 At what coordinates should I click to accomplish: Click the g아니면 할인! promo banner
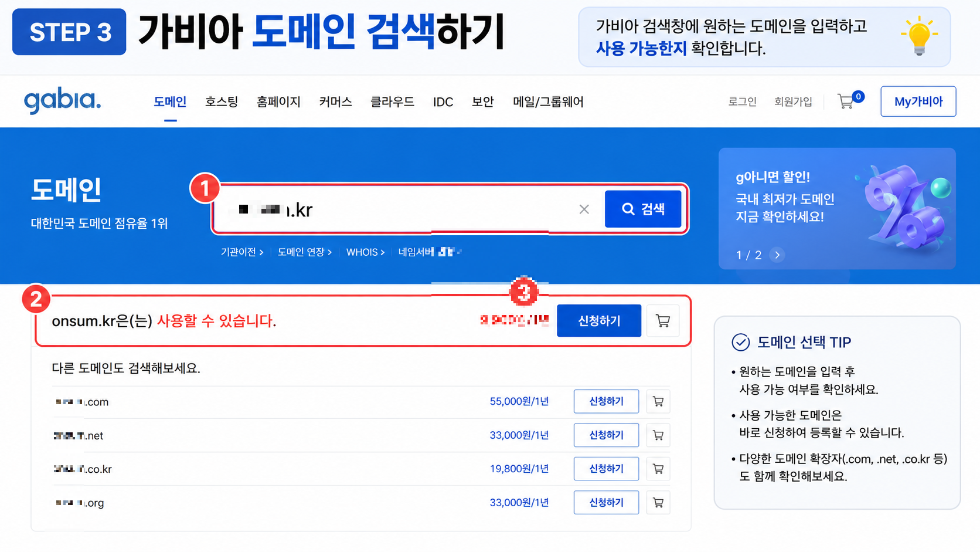click(837, 208)
